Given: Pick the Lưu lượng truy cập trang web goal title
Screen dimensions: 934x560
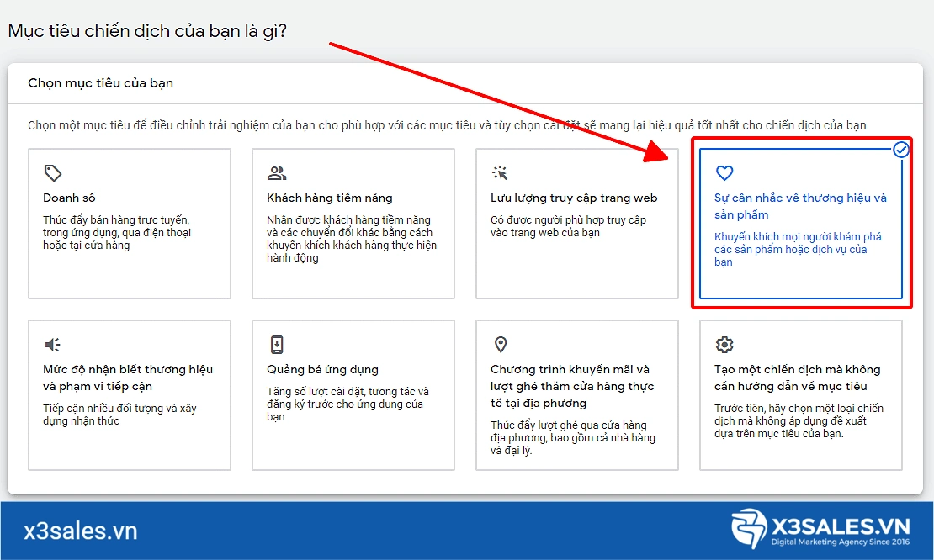Looking at the screenshot, I should pyautogui.click(x=574, y=198).
